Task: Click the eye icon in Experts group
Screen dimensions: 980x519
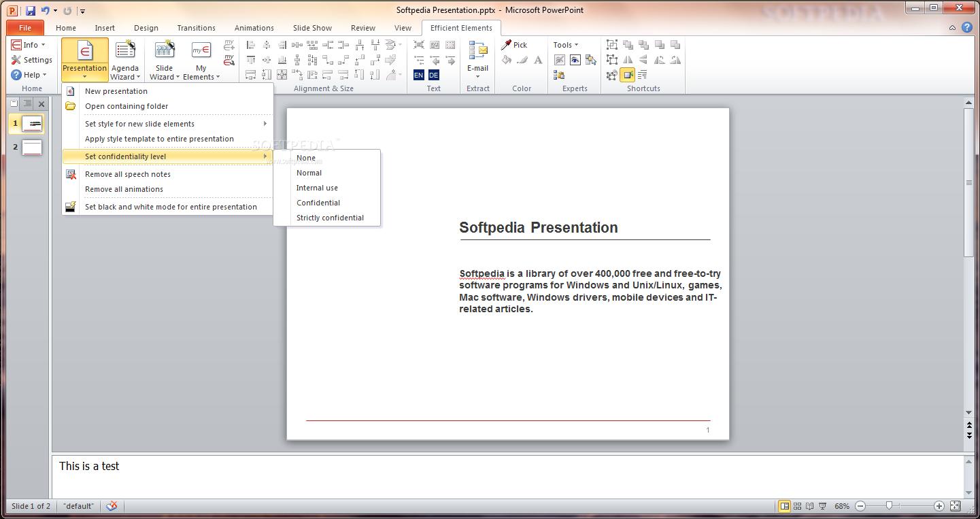Action: click(575, 60)
